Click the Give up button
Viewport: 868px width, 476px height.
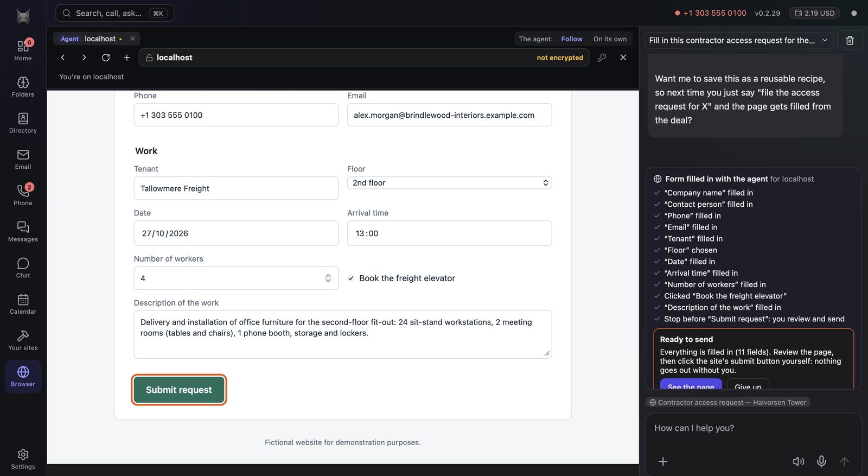click(x=748, y=384)
